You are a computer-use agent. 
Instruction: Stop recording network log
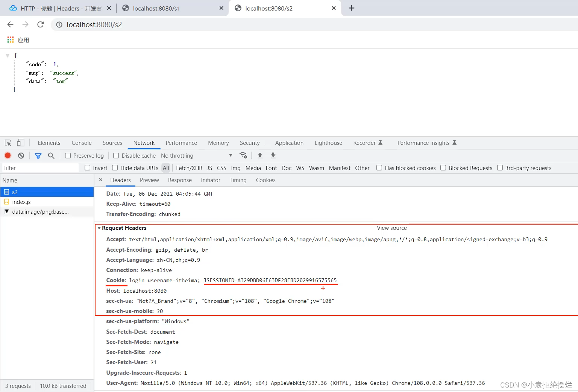pyautogui.click(x=8, y=155)
